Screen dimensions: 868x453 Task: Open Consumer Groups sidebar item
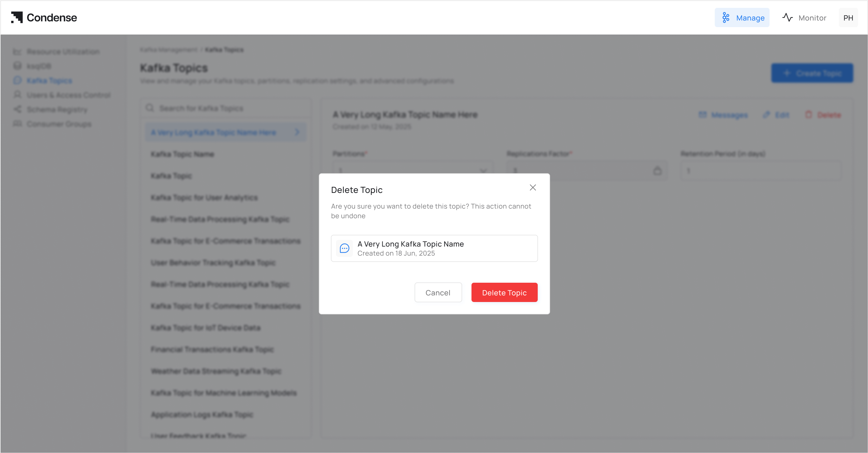(x=59, y=124)
